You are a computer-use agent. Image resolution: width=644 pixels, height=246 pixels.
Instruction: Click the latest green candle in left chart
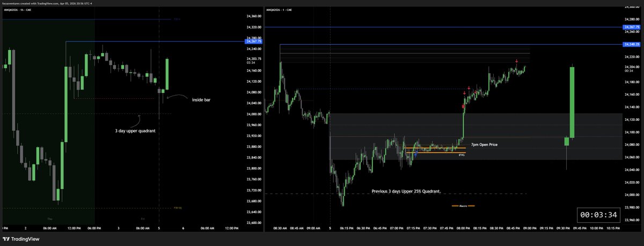(x=168, y=74)
